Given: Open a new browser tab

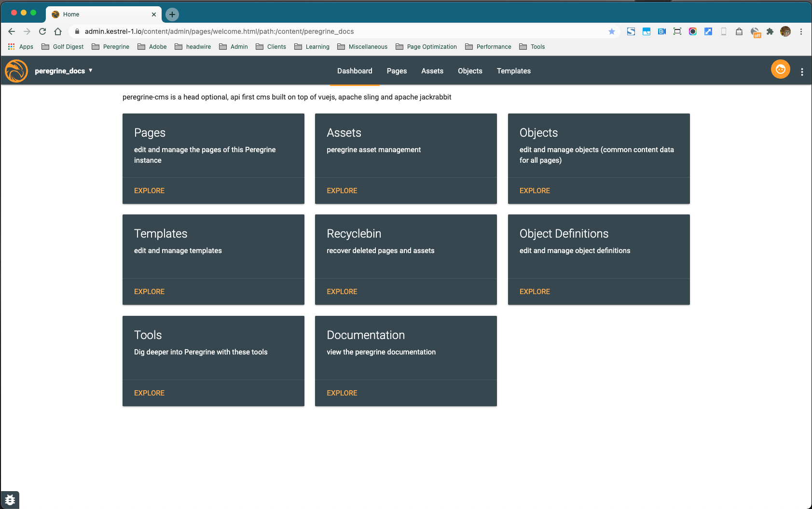Looking at the screenshot, I should [x=172, y=14].
